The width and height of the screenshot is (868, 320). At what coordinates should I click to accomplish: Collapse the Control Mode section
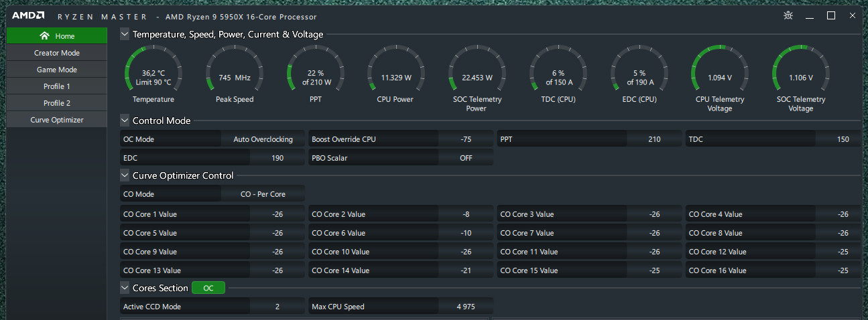coord(125,121)
